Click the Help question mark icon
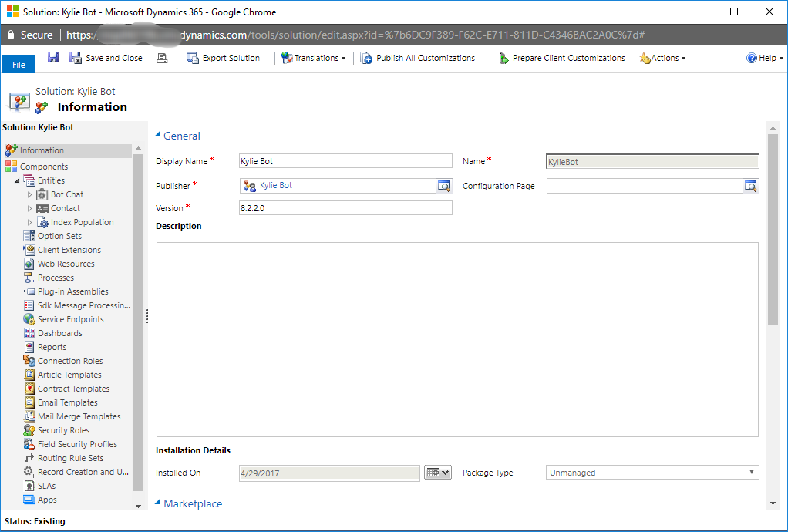The height and width of the screenshot is (532, 788). 751,58
